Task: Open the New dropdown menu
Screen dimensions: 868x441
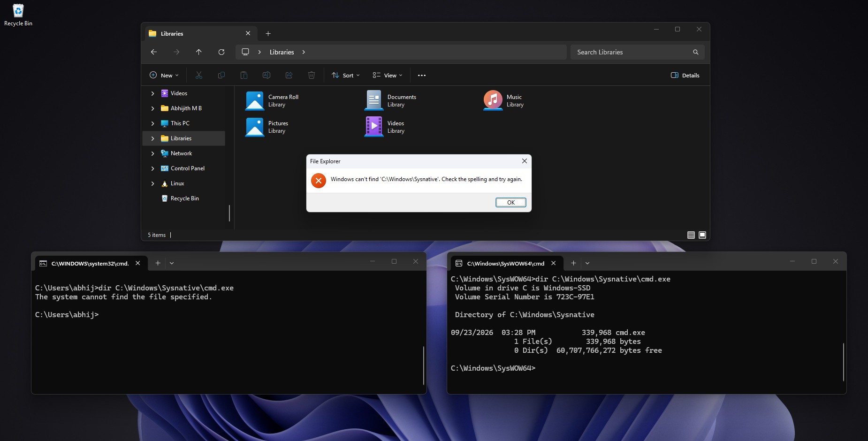Action: (x=164, y=75)
